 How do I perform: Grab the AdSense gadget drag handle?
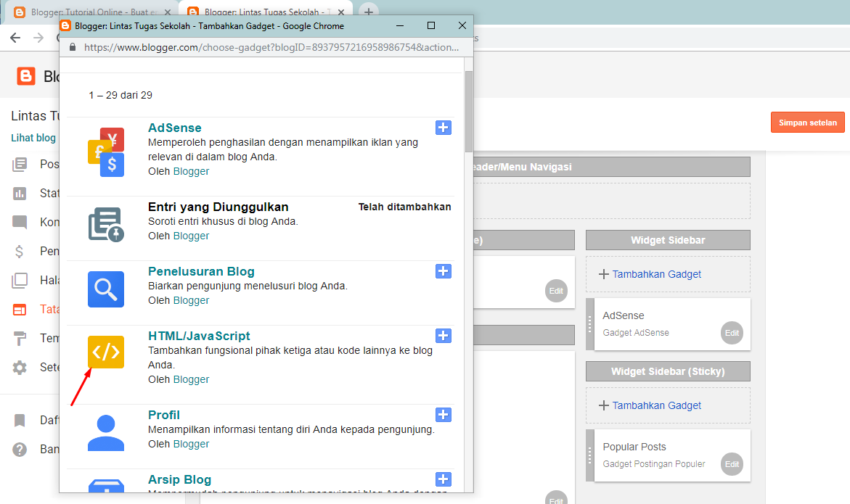tap(590, 324)
